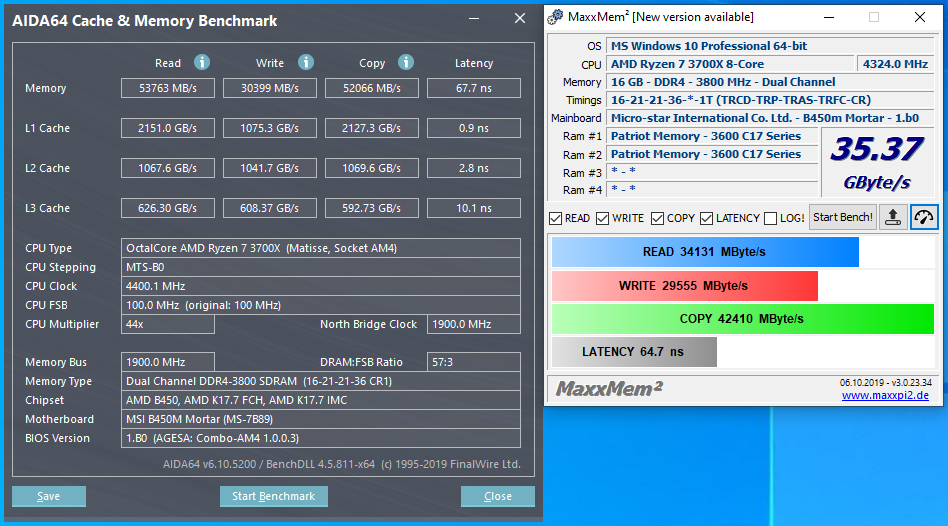The height and width of the screenshot is (526, 948).
Task: Click L2 Cache Write value 1041.7 GB/s
Action: coord(270,168)
